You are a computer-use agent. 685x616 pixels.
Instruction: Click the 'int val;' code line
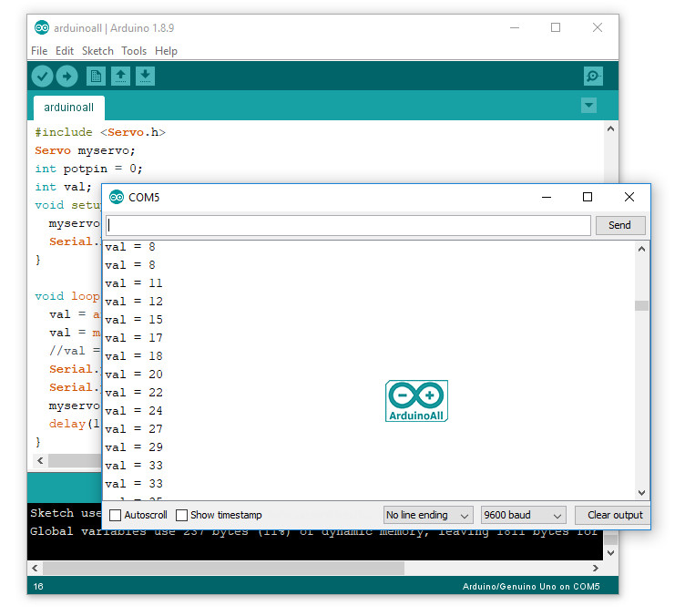click(64, 187)
